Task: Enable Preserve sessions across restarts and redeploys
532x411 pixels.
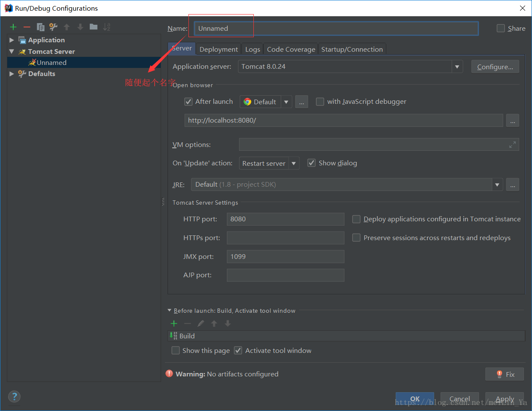Action: point(356,238)
